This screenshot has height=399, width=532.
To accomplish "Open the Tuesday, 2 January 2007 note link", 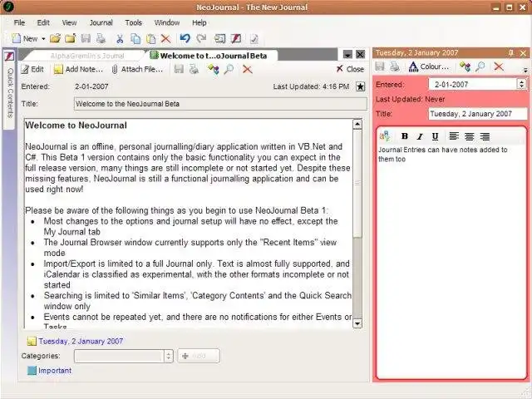I will (81, 342).
